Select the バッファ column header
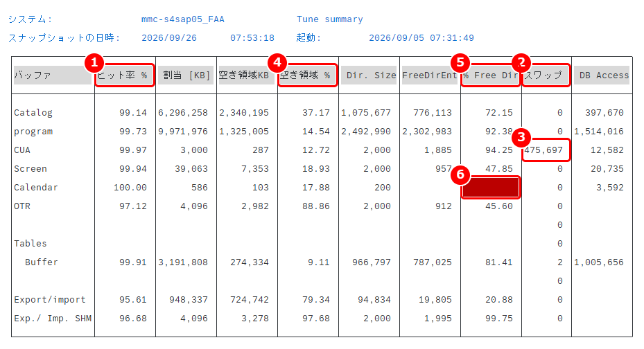This screenshot has height=349, width=644. [x=52, y=75]
